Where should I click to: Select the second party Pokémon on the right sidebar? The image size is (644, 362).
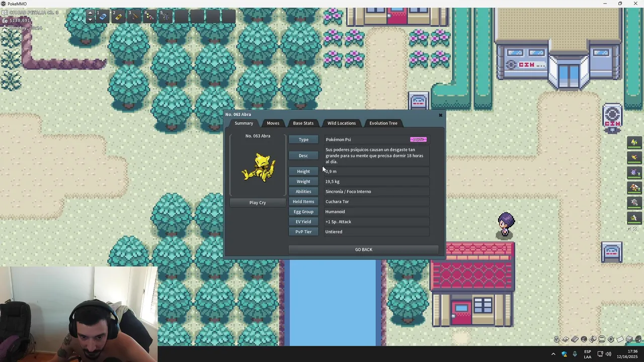(634, 157)
